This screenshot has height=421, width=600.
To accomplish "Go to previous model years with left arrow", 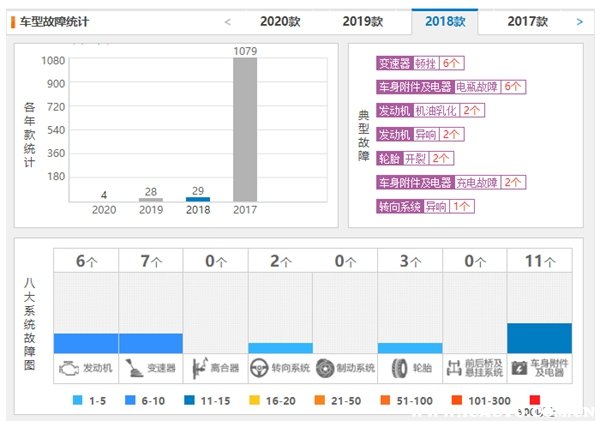I will pyautogui.click(x=228, y=21).
